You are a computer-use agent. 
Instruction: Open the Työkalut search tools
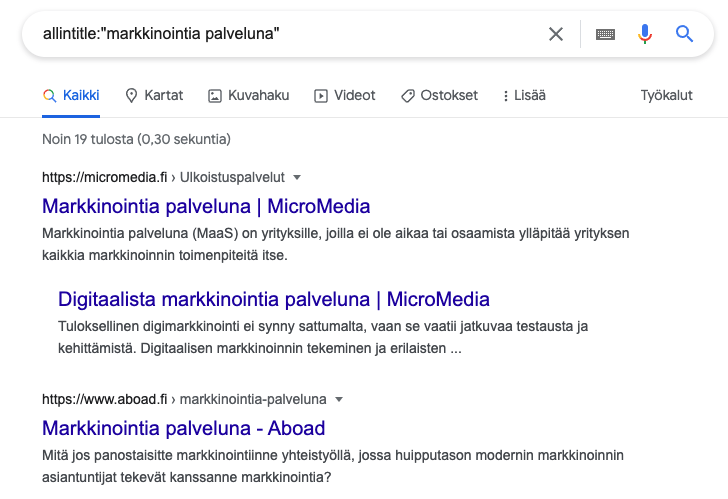(x=666, y=96)
